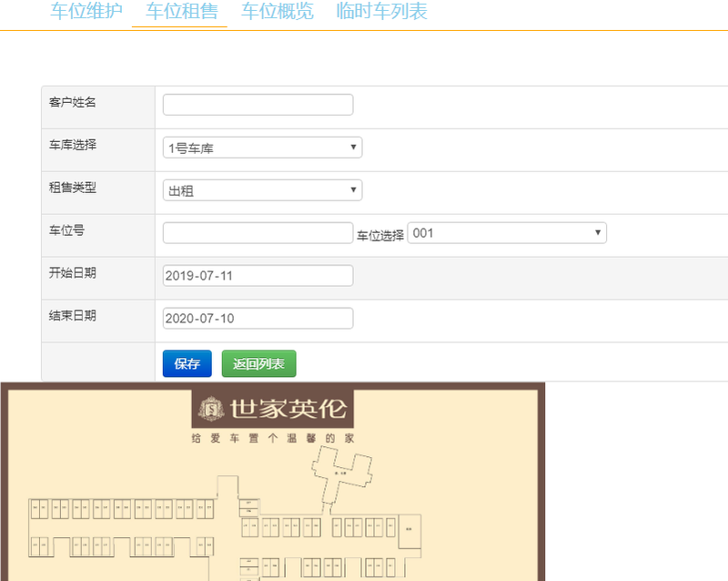728x581 pixels.
Task: Open the 车位概览 tab
Action: click(278, 11)
